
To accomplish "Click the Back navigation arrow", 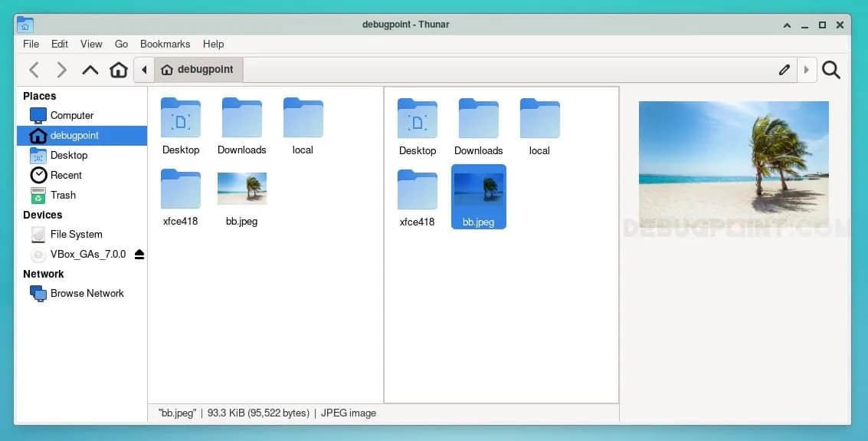I will 34,70.
